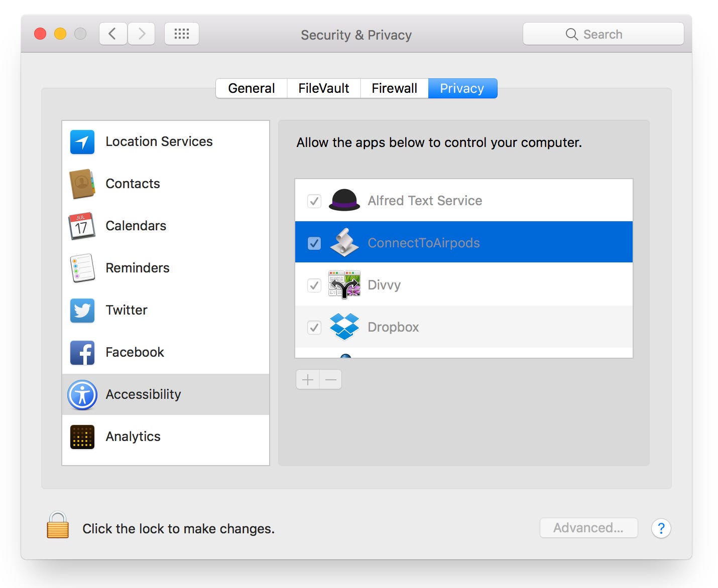The image size is (718, 588).
Task: Select the Calendars label in sidebar
Action: click(136, 226)
